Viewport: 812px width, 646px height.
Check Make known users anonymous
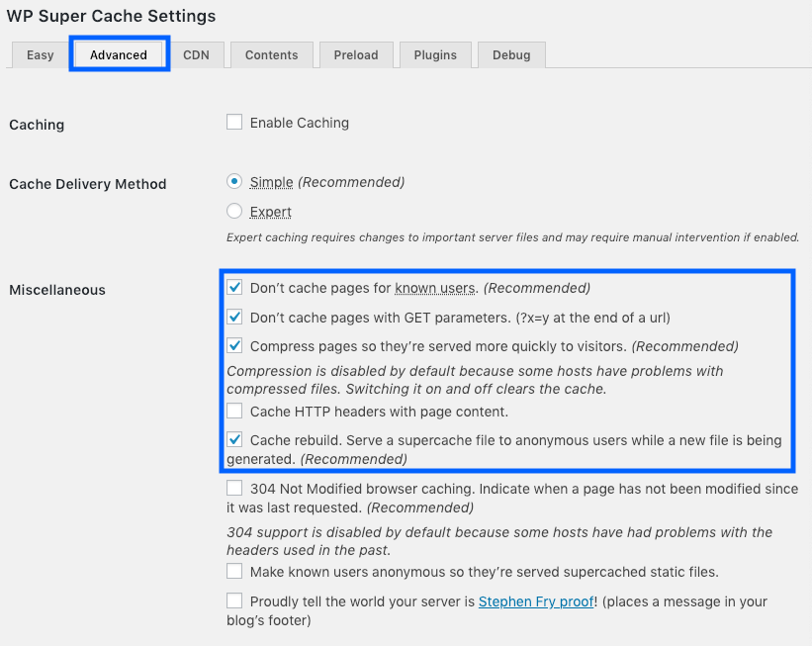[234, 572]
